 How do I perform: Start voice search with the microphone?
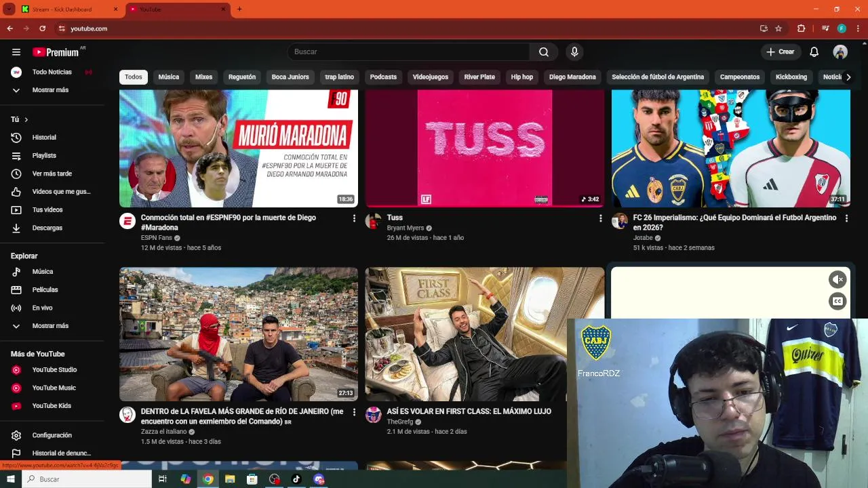pyautogui.click(x=574, y=52)
